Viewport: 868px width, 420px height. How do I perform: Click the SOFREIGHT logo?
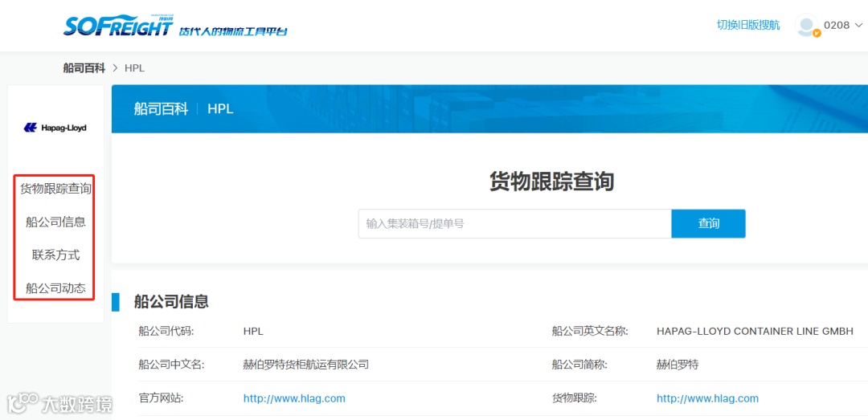[118, 26]
